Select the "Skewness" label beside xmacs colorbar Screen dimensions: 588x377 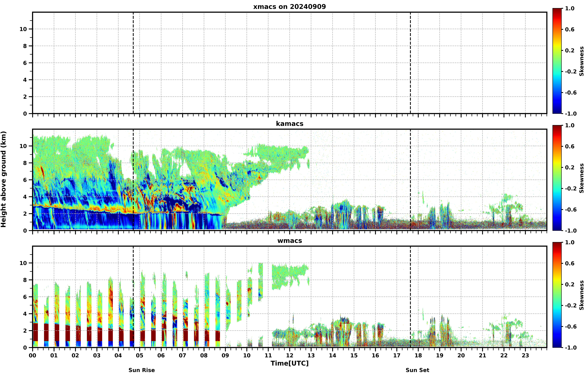(x=582, y=61)
